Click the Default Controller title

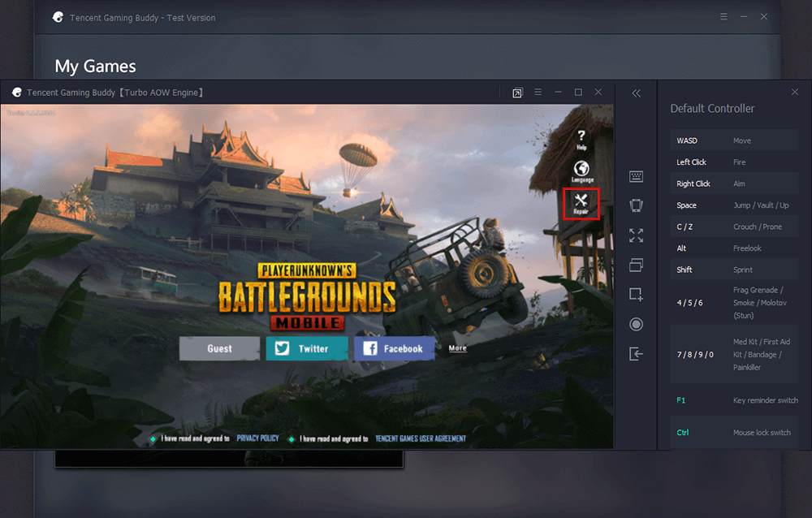tap(712, 108)
